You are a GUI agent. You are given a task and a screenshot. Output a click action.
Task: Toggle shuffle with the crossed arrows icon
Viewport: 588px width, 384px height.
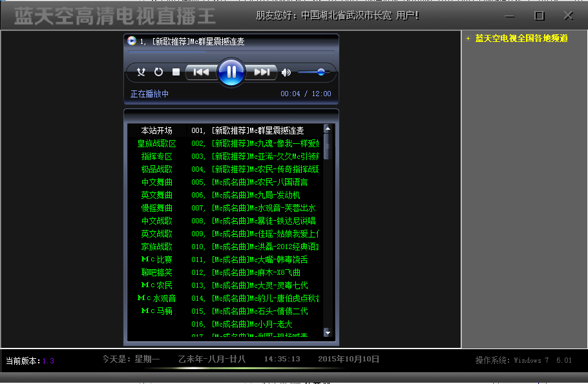pyautogui.click(x=141, y=72)
